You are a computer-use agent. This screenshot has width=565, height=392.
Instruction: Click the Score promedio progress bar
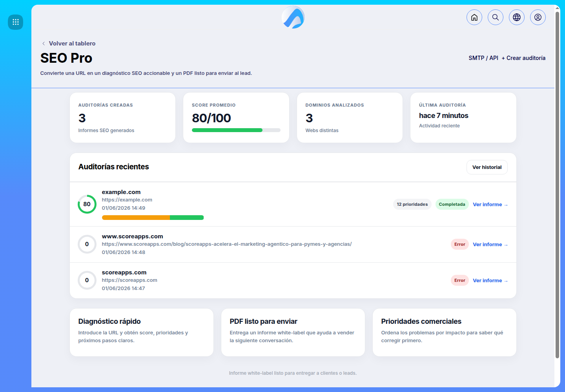click(x=236, y=130)
